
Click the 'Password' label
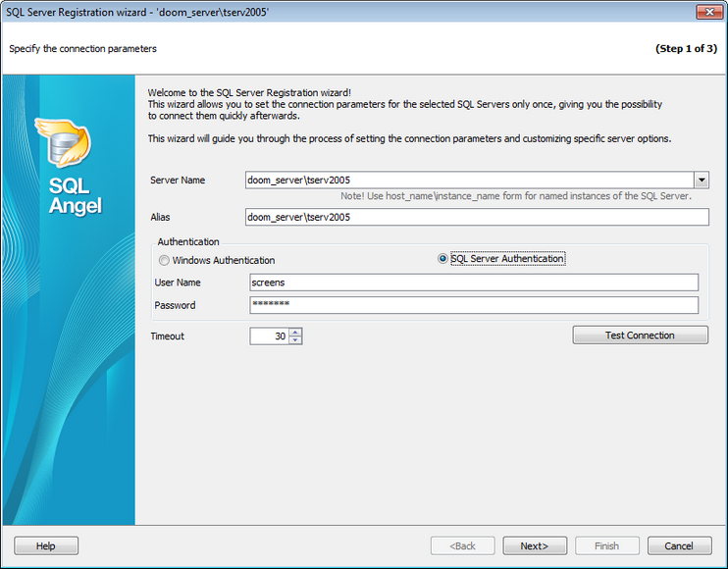pos(175,305)
